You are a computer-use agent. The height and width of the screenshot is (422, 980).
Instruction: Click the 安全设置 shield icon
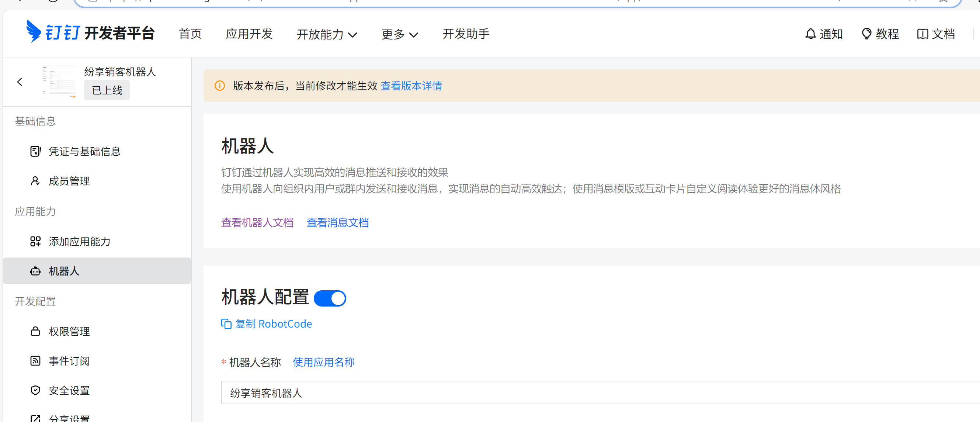pyautogui.click(x=35, y=390)
